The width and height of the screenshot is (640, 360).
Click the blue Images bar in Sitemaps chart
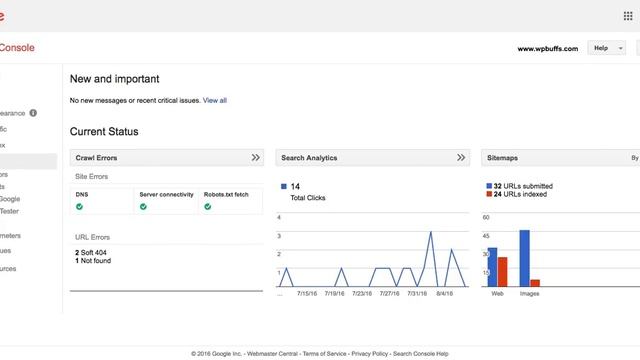point(524,258)
